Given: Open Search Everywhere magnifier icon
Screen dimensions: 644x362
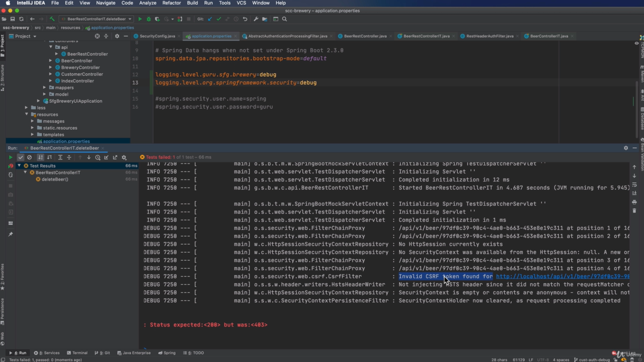Looking at the screenshot, I should coord(284,19).
